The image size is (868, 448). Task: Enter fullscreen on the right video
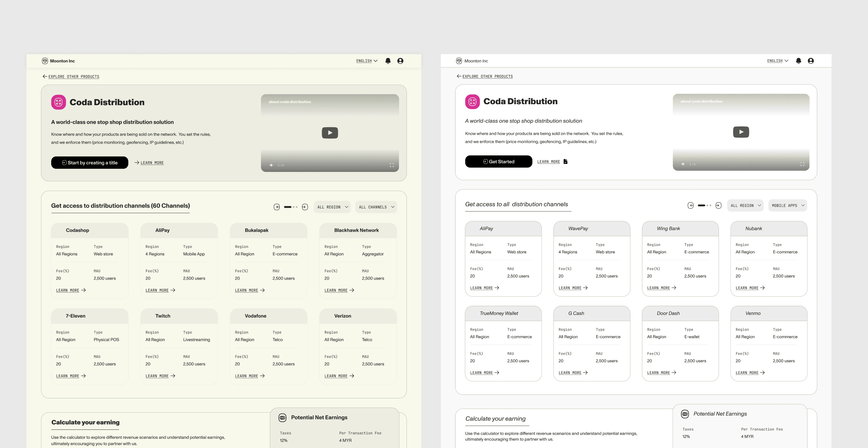pyautogui.click(x=802, y=164)
